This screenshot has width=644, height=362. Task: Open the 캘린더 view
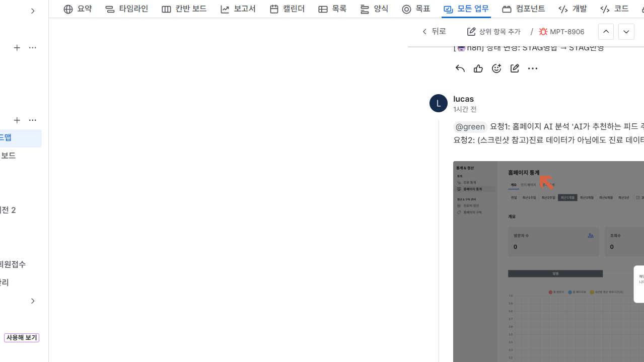287,9
